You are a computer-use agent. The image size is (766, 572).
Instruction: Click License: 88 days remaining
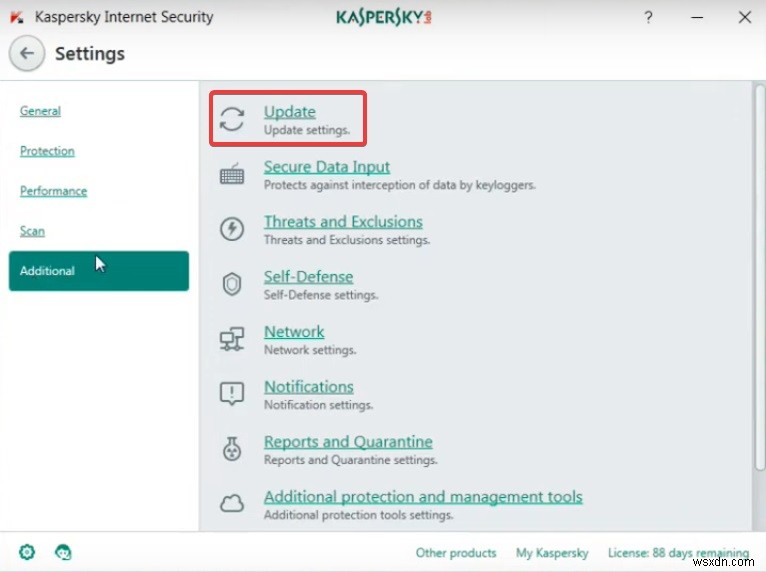pyautogui.click(x=679, y=553)
